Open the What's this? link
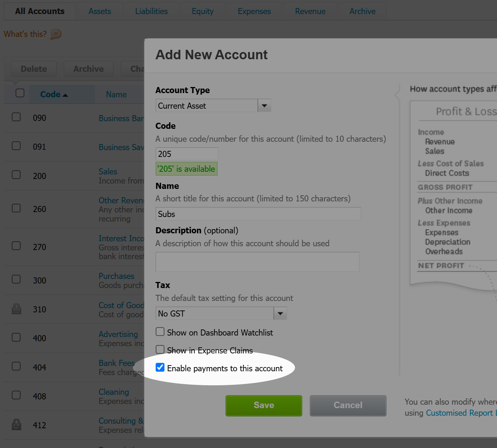Screen dimensions: 497x448 25,34
